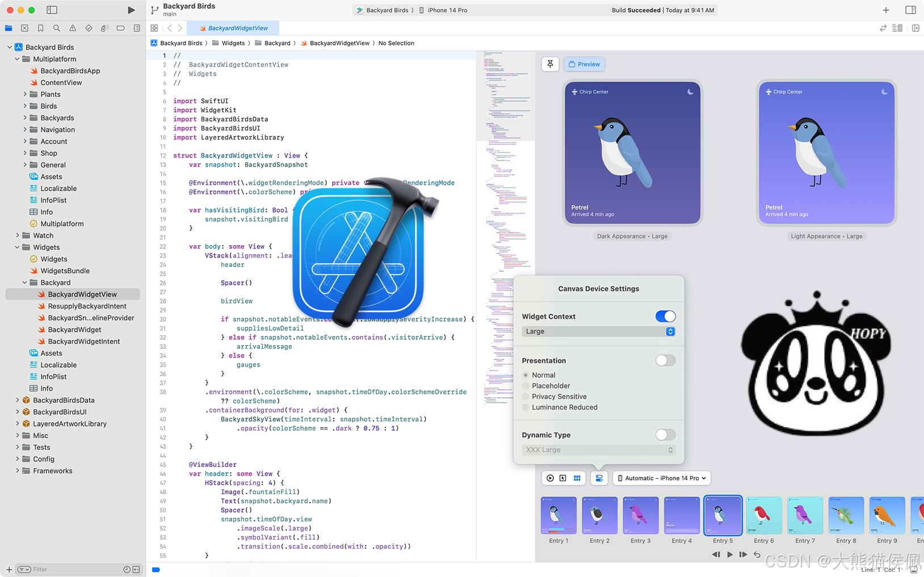Click the Dark Appearance • Large label
The image size is (924, 577).
tap(632, 236)
